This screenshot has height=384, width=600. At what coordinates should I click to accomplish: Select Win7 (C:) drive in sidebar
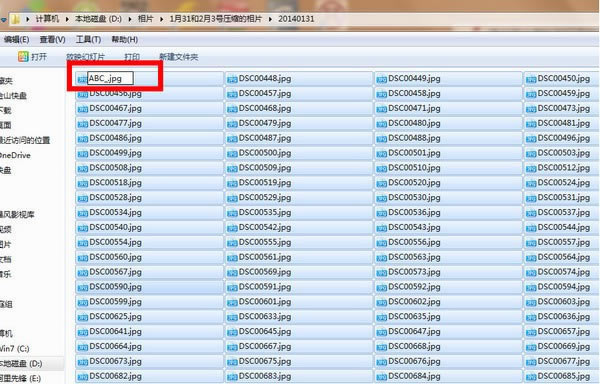tap(15, 348)
